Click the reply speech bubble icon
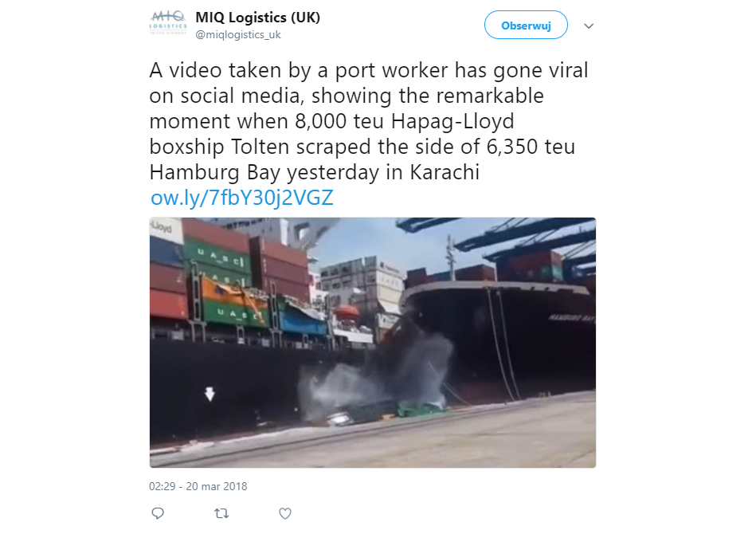This screenshot has width=756, height=534. pyautogui.click(x=158, y=513)
